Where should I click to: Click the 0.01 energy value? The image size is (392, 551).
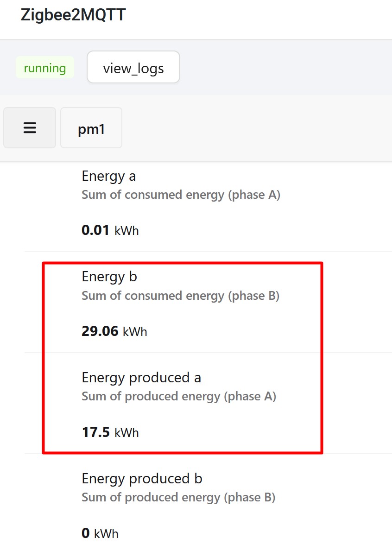pyautogui.click(x=95, y=230)
